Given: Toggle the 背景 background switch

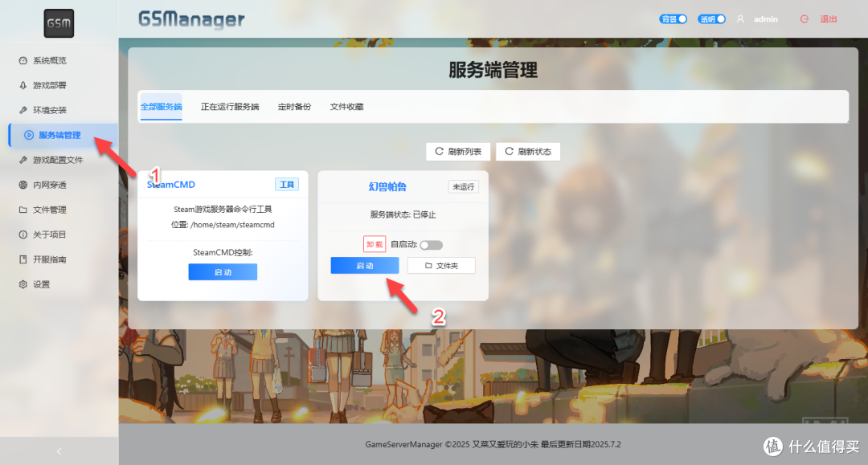Looking at the screenshot, I should (673, 18).
